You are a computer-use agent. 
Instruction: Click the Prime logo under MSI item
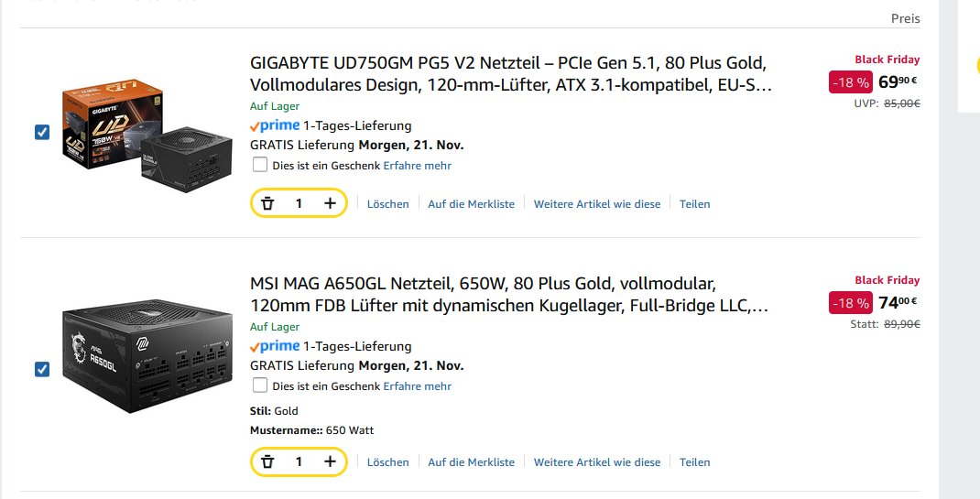click(275, 346)
